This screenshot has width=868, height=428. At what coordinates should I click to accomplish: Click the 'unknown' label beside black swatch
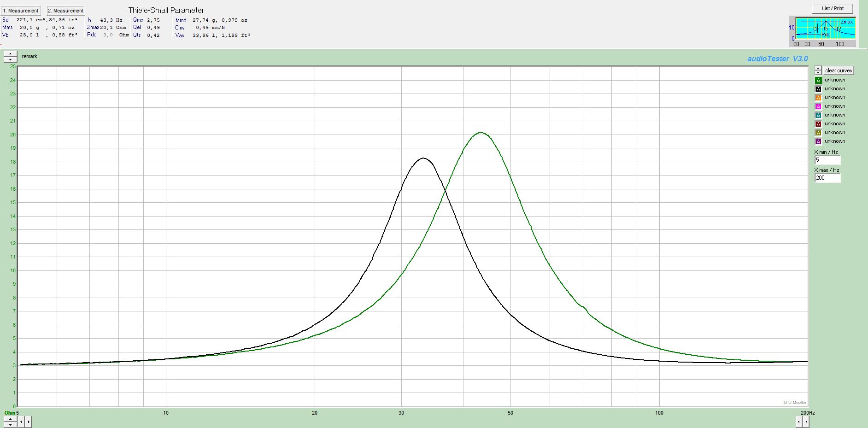click(x=835, y=88)
